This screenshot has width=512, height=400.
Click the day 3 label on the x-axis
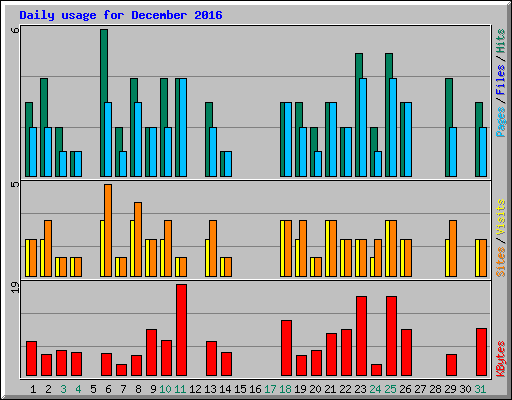[x=63, y=389]
